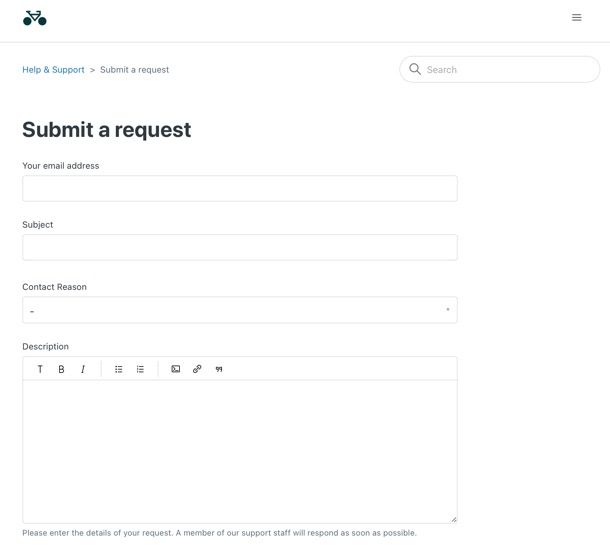Screen dimensions: 610x553
Task: Click the bicycle logo icon
Action: (35, 18)
